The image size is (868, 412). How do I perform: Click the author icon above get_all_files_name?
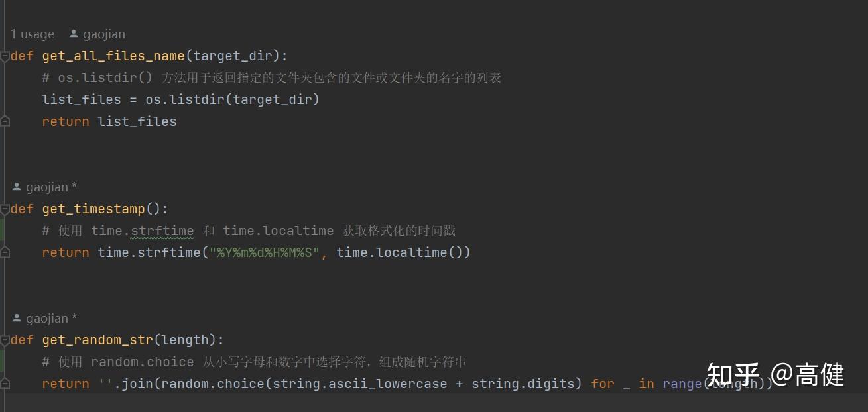pyautogui.click(x=74, y=34)
